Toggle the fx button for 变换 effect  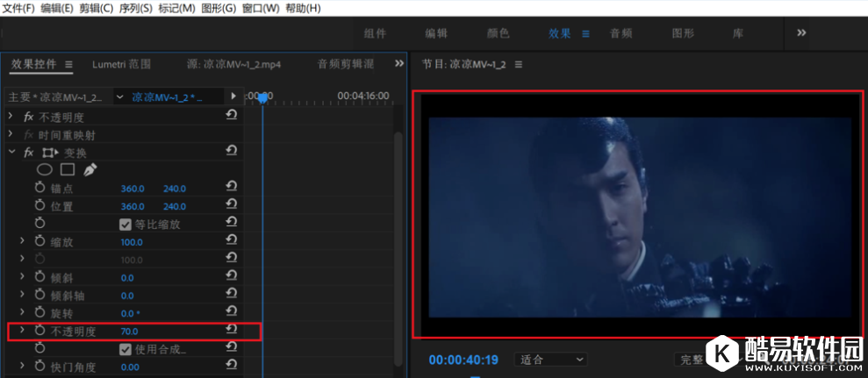[x=29, y=152]
